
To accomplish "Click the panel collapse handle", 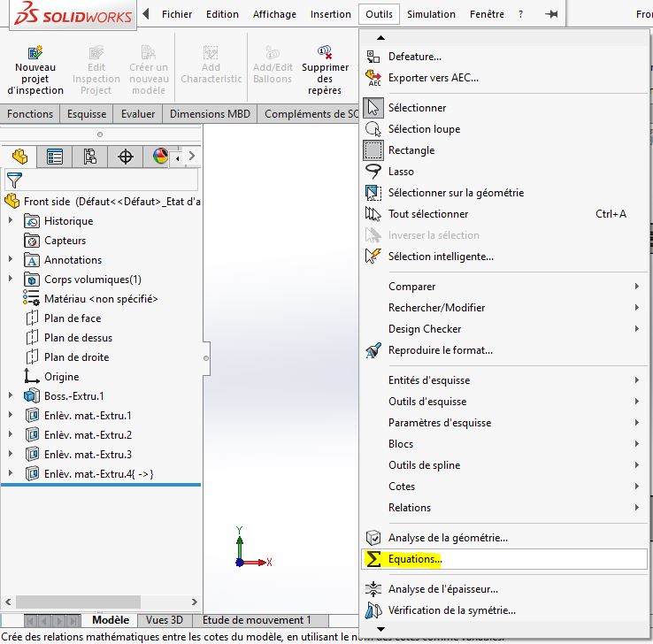I will click(x=206, y=358).
